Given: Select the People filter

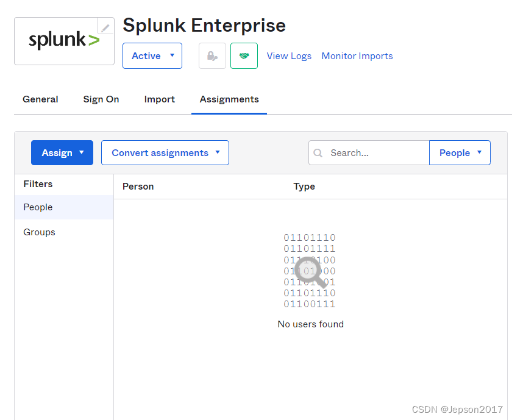Looking at the screenshot, I should [x=64, y=207].
